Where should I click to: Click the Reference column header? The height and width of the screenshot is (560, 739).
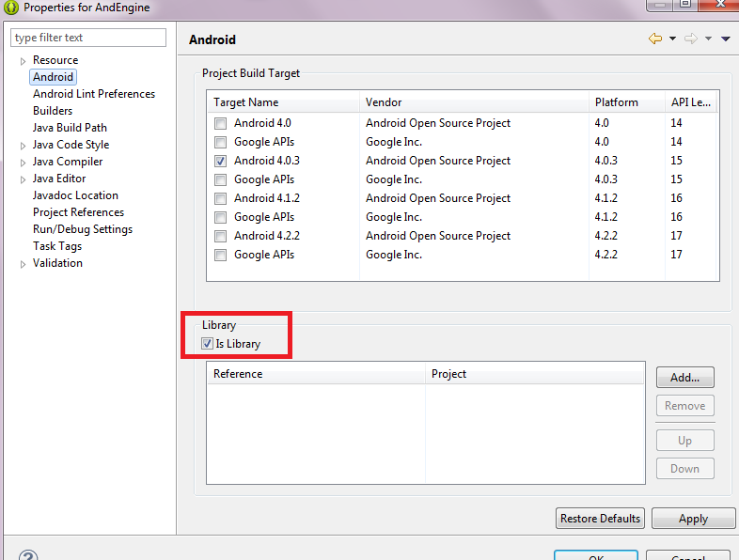pos(316,374)
